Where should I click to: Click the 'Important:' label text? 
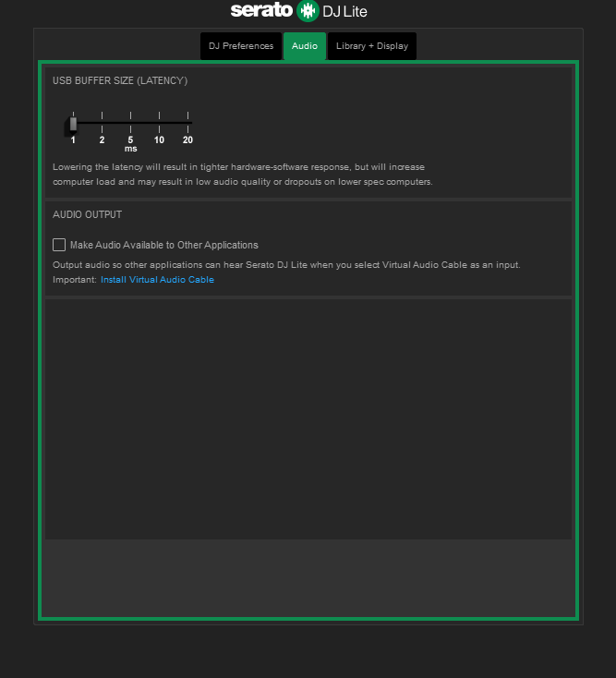pos(75,280)
